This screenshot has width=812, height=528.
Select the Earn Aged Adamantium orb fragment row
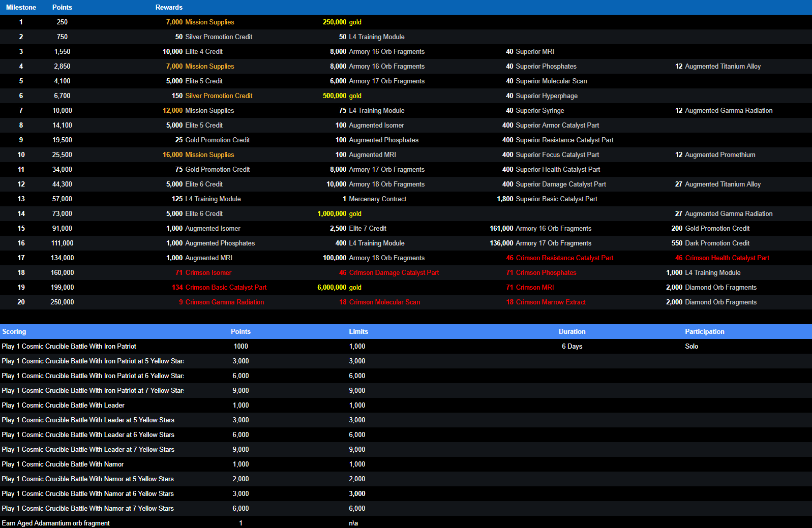click(x=56, y=523)
